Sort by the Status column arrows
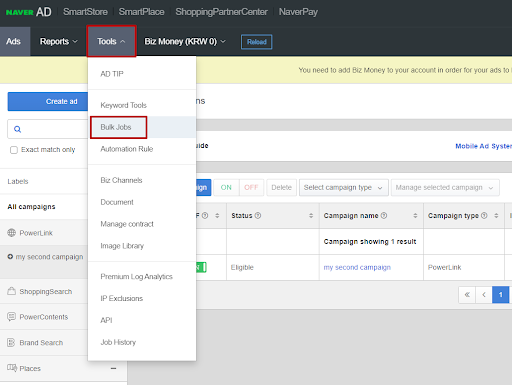Image resolution: width=512 pixels, height=385 pixels. (311, 216)
